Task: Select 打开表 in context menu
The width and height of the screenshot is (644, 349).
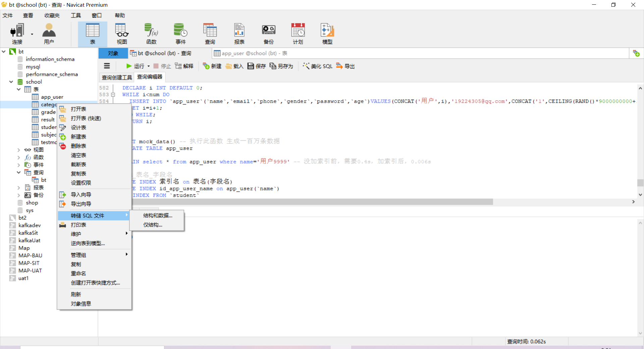Action: (94, 109)
